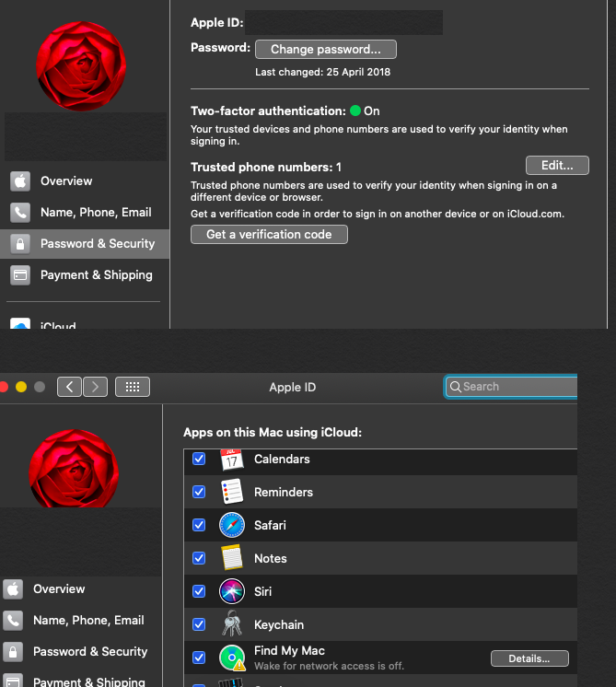Select Password & Security in top window
This screenshot has height=687, width=616.
coord(85,244)
